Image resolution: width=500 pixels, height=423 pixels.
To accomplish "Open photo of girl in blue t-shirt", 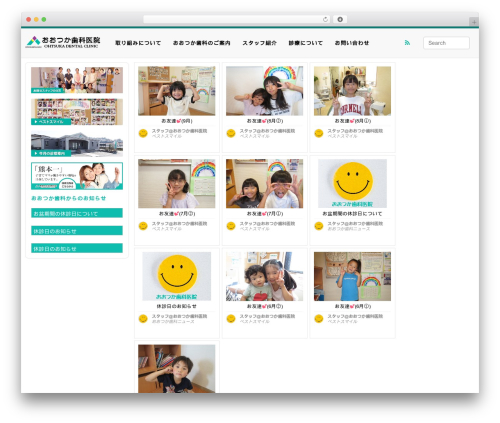I will pyautogui.click(x=352, y=276).
